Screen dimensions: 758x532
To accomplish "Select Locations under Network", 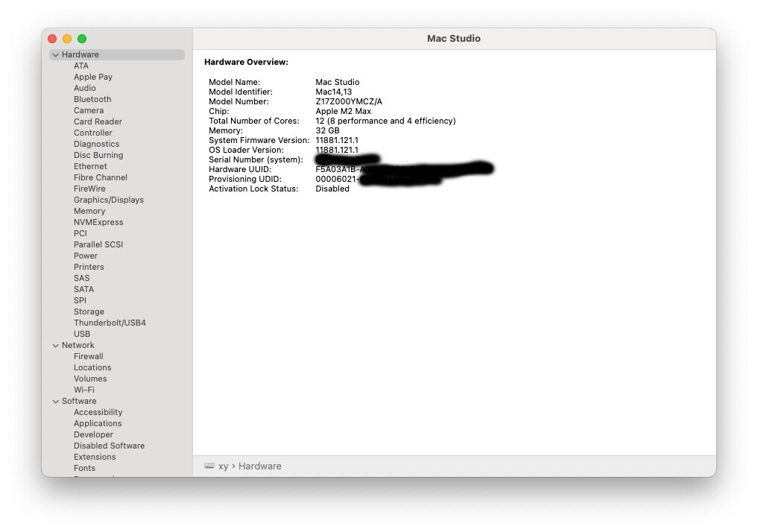I will 92,367.
